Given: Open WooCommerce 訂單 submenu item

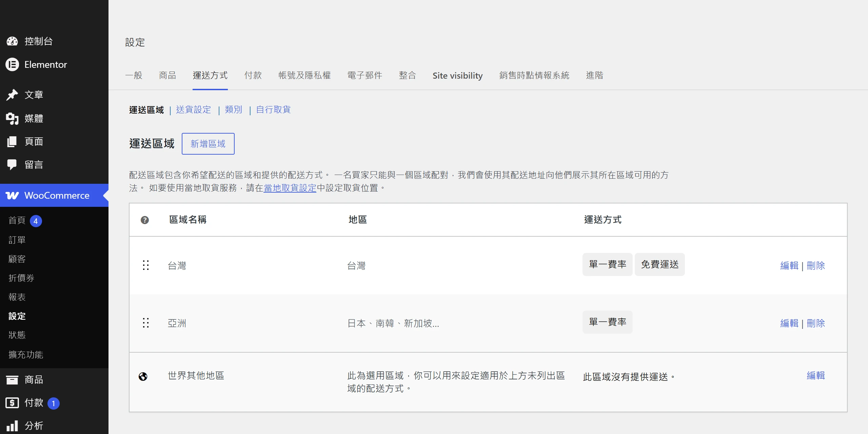Looking at the screenshot, I should [x=17, y=240].
